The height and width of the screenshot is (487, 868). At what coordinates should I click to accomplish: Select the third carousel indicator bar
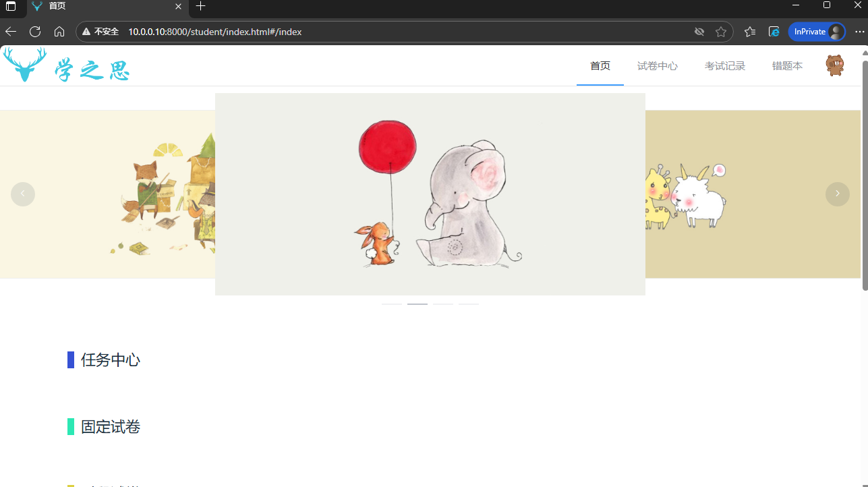coord(443,304)
